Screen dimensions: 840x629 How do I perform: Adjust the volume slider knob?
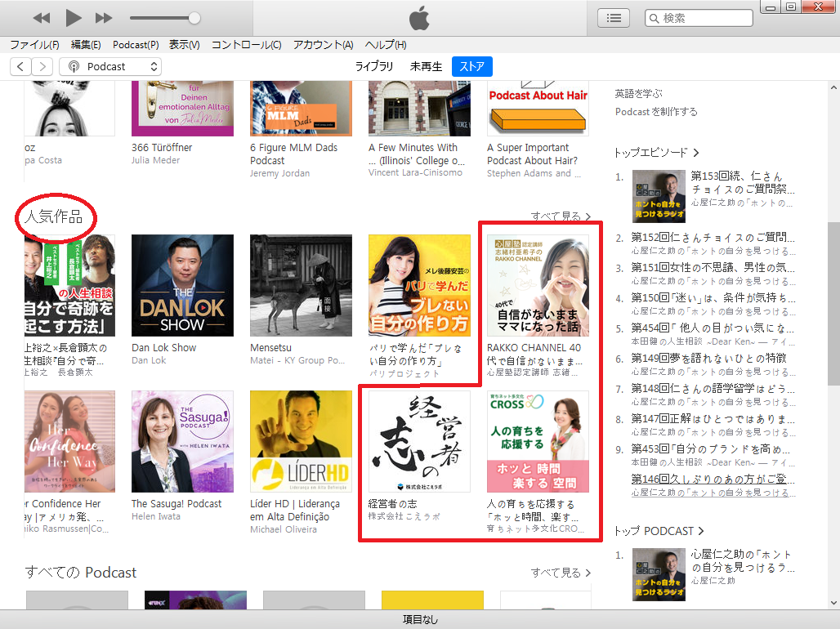[194, 18]
